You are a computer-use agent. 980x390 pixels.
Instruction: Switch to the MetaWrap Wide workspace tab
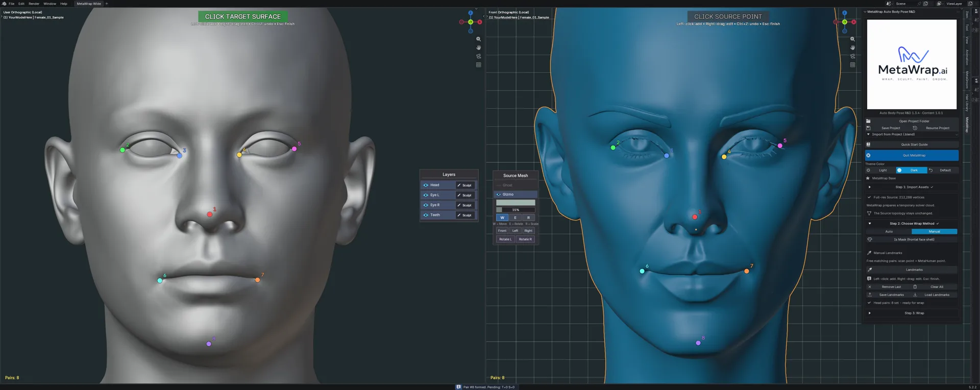tap(89, 4)
